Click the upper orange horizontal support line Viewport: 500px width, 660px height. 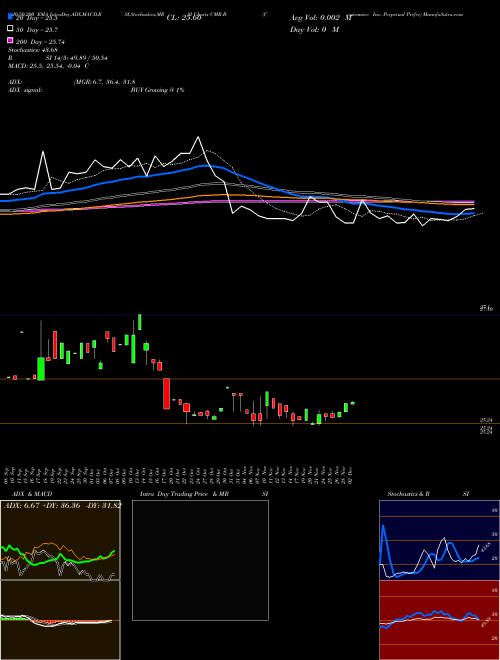(x=250, y=379)
